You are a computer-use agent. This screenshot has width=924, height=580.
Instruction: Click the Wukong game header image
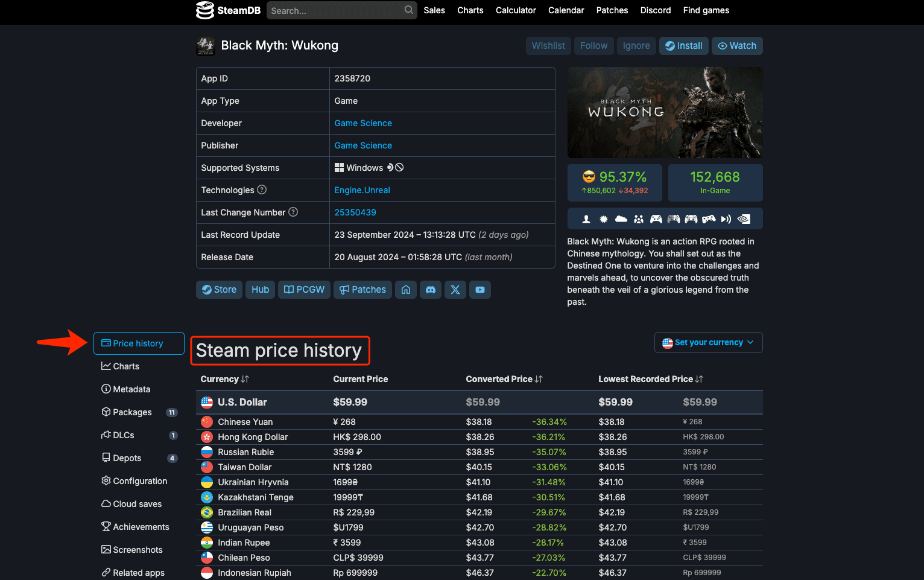[665, 112]
